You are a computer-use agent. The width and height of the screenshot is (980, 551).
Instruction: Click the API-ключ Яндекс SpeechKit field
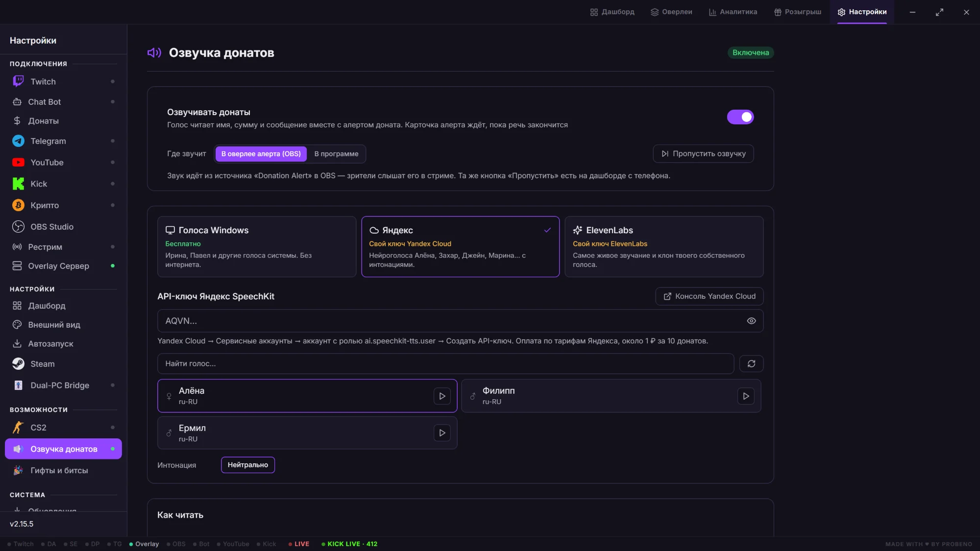[x=460, y=321]
